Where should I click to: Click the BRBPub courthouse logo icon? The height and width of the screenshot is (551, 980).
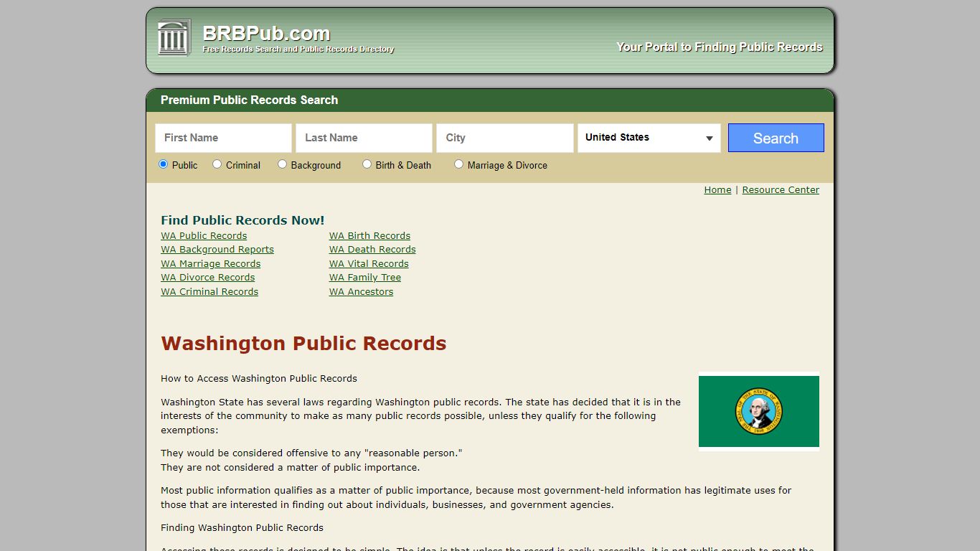(174, 37)
